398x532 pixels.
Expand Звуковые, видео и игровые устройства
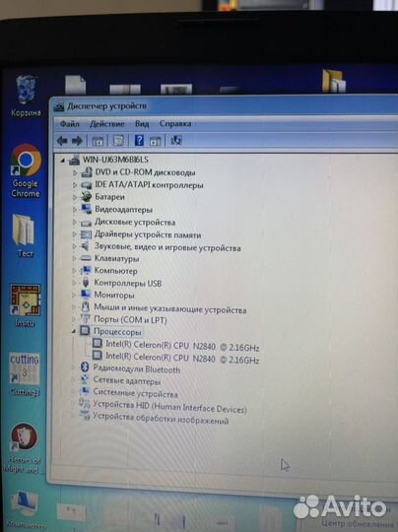[x=74, y=246]
